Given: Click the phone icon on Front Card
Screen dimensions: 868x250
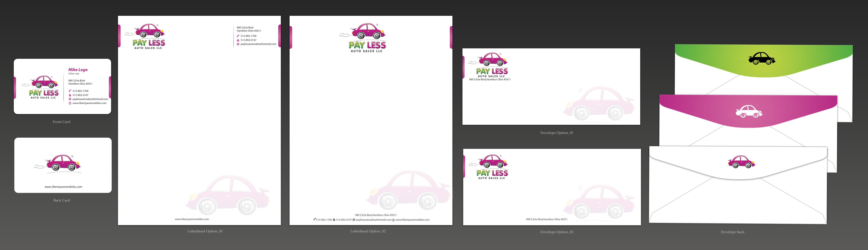Looking at the screenshot, I should tap(70, 91).
